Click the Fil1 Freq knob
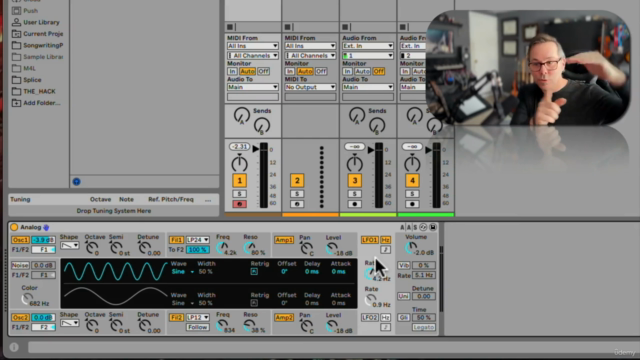Image resolution: width=640 pixels, height=360 pixels. [x=222, y=247]
